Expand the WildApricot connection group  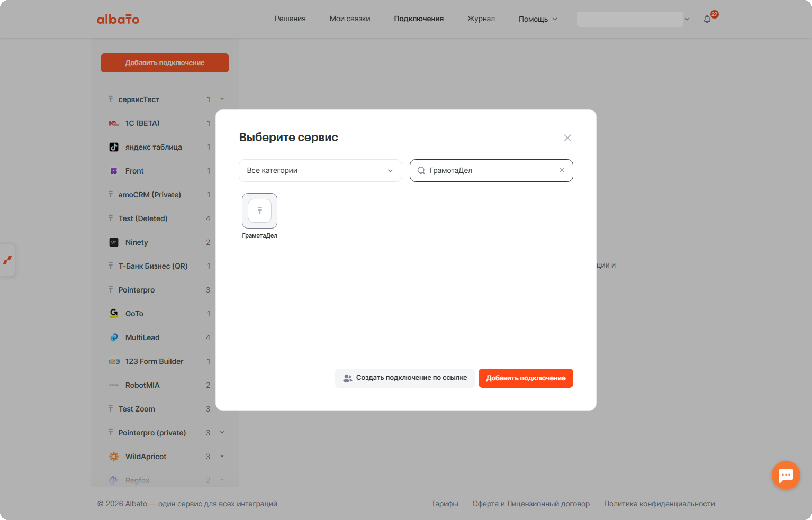pos(222,456)
